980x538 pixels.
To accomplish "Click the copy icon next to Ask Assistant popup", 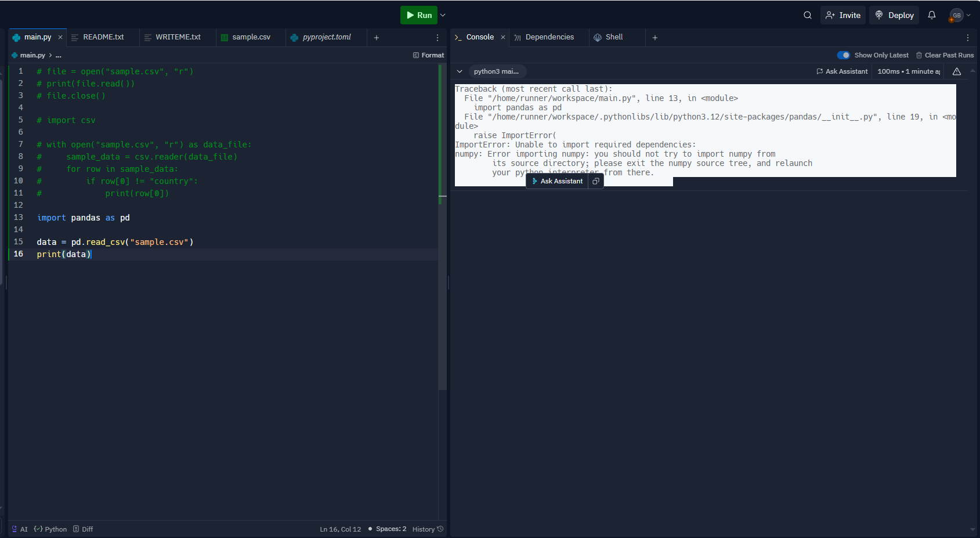I will [596, 181].
